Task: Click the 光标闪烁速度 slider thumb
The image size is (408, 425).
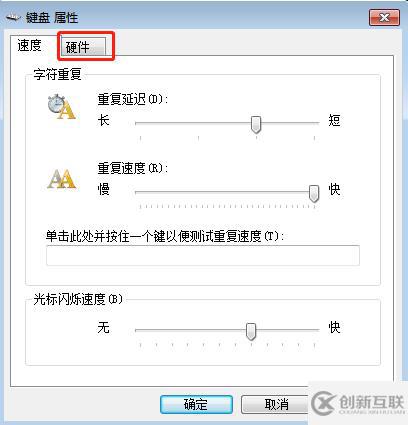Action: point(251,331)
